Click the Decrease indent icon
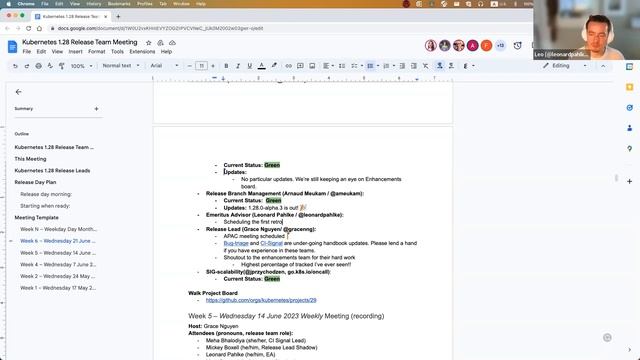This screenshot has width=640, height=360. point(402,66)
